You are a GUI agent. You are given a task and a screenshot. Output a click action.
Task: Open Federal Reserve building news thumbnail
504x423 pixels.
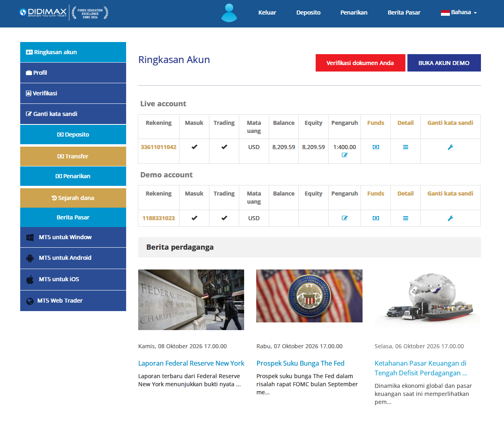191,300
